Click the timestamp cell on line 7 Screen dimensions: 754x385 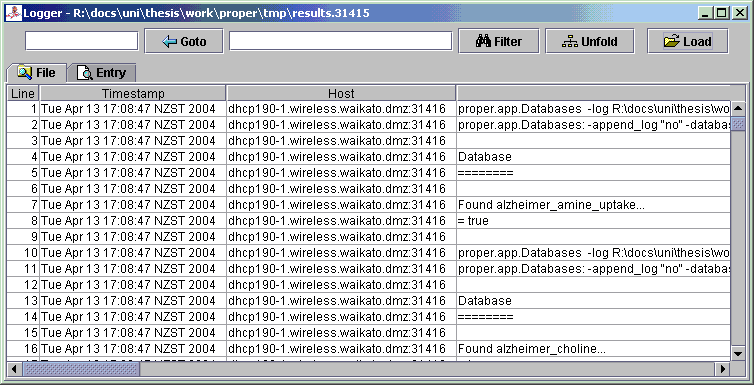133,205
